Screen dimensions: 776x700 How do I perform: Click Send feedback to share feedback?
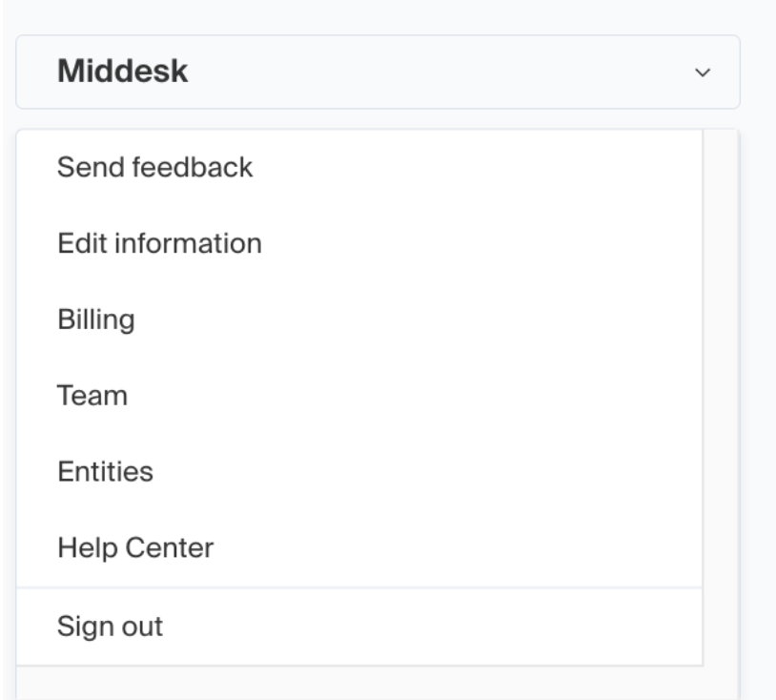(x=154, y=167)
